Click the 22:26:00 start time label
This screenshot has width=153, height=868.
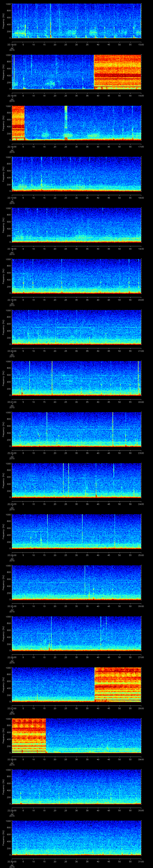(x=12, y=657)
